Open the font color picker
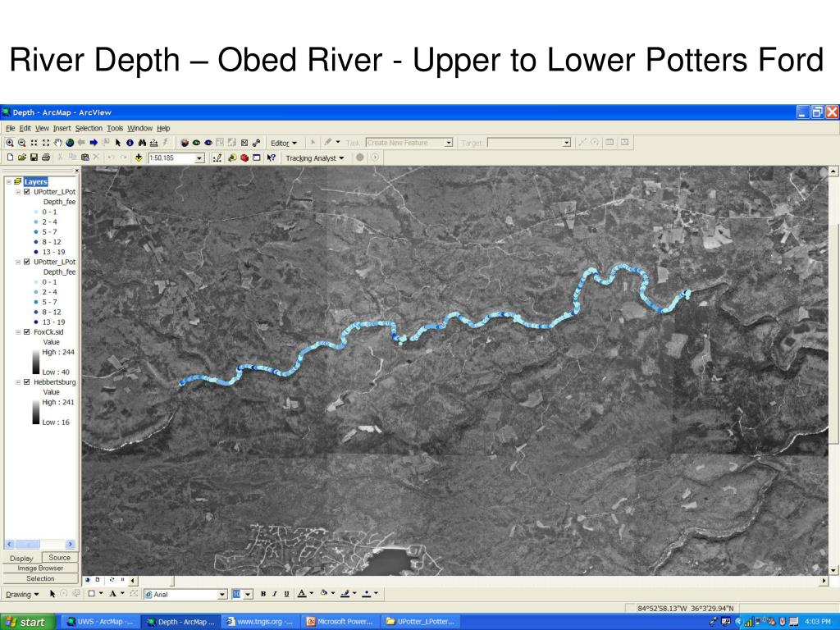Viewport: 840px width, 630px height. [305, 594]
